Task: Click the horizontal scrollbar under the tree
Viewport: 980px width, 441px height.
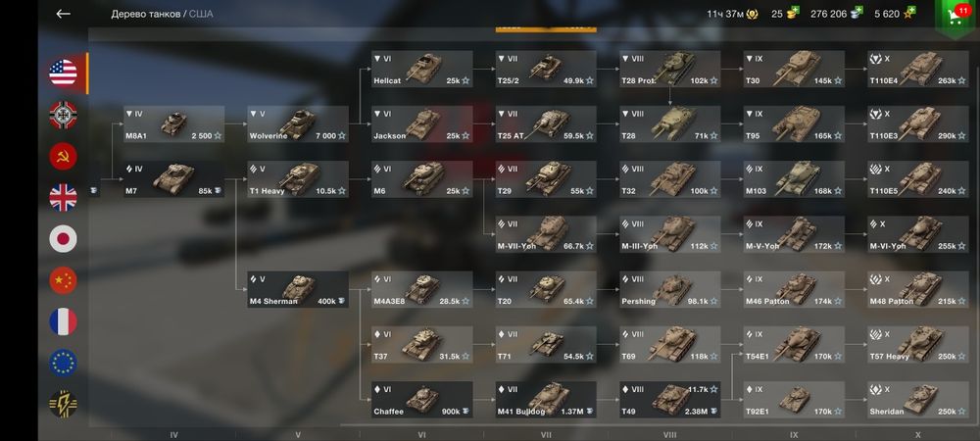Action: [x=657, y=424]
